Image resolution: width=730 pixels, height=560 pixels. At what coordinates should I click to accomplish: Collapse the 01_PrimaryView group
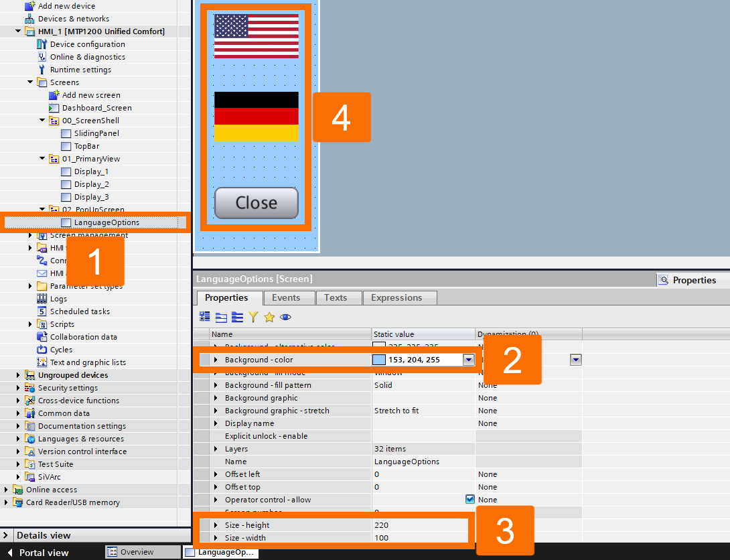[x=42, y=158]
